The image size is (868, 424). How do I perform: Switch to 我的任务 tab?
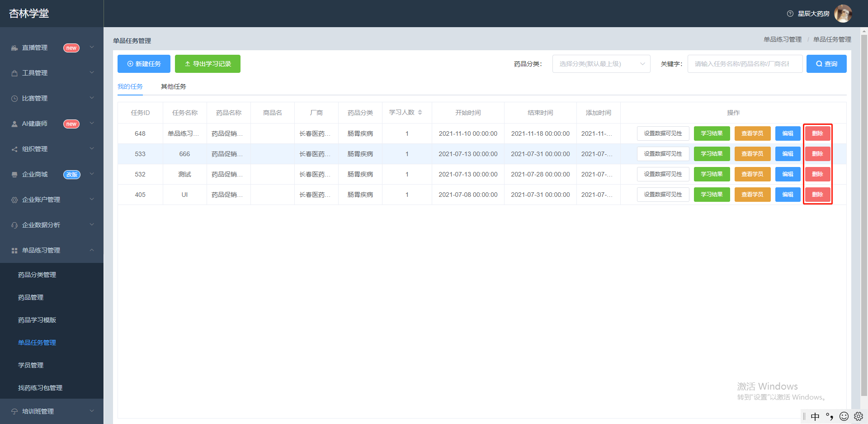tap(130, 86)
